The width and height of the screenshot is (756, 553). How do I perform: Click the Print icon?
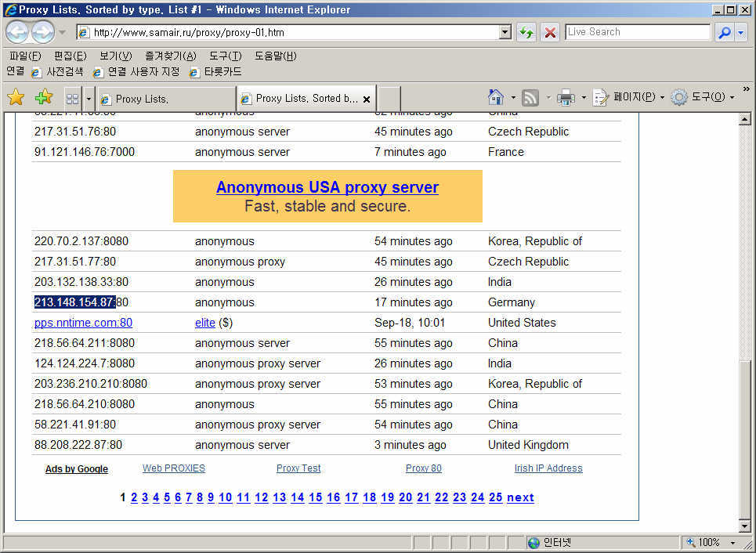click(566, 98)
